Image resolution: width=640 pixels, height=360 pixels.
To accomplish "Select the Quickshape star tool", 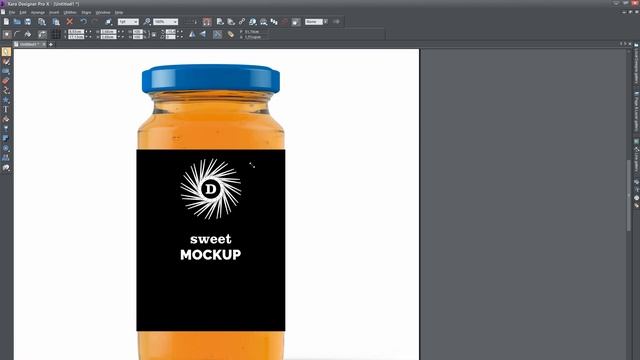I will pyautogui.click(x=6, y=100).
